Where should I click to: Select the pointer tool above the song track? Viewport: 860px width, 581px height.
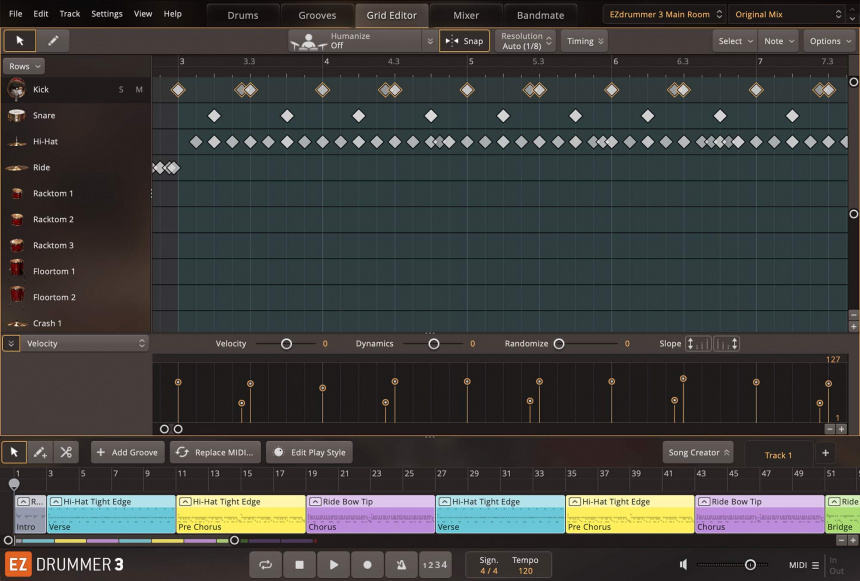click(x=14, y=452)
